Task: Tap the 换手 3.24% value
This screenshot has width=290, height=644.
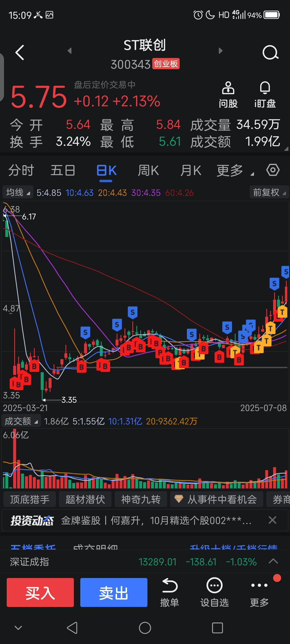Action: click(x=73, y=141)
